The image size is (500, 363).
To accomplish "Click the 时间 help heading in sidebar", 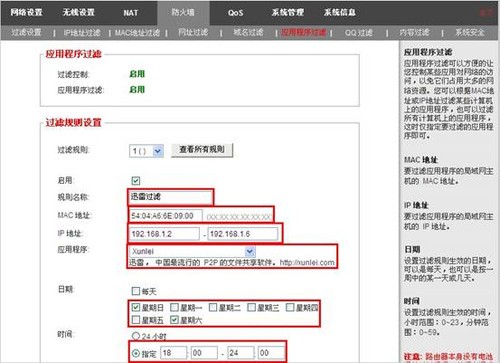I will click(412, 301).
